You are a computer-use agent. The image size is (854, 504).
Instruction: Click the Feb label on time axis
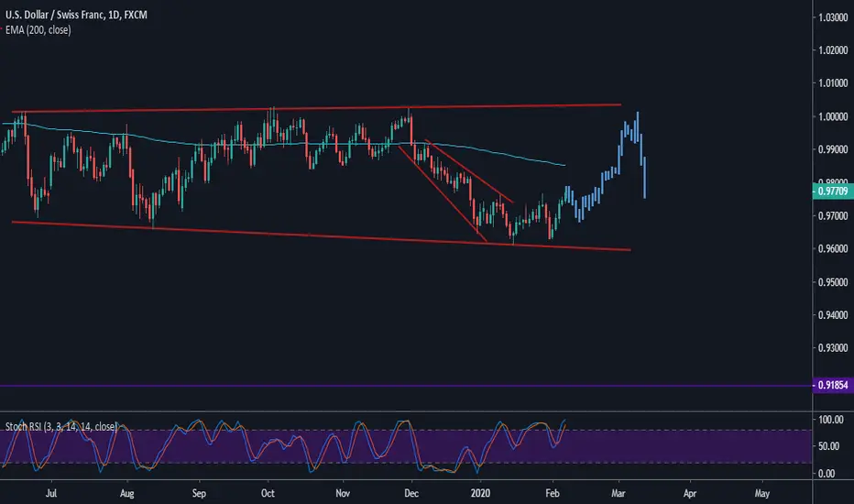(x=553, y=493)
